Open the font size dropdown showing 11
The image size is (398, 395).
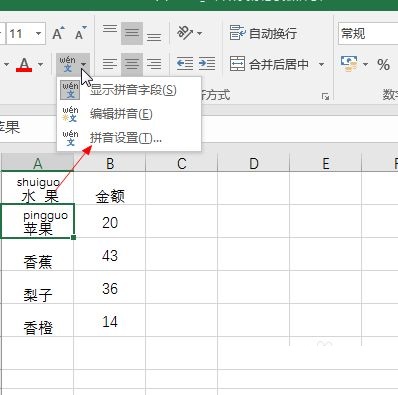tap(39, 33)
